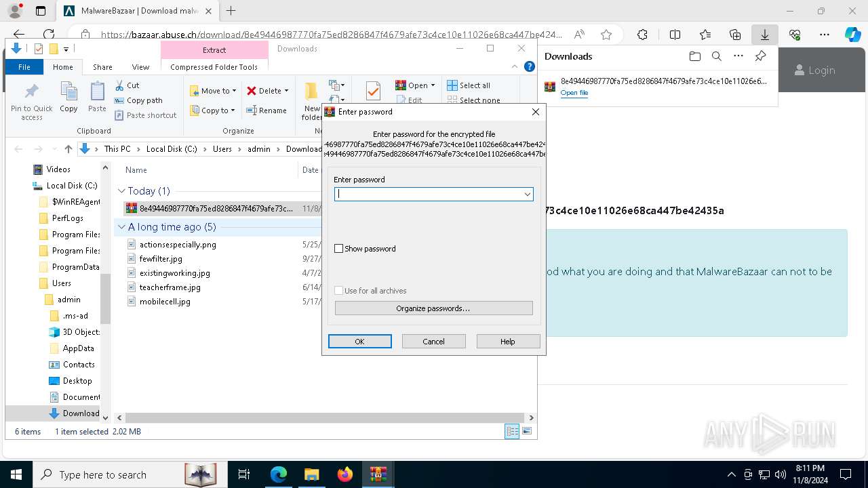Viewport: 868px width, 488px height.
Task: Refresh the MalwareBazaar page
Action: [49, 35]
